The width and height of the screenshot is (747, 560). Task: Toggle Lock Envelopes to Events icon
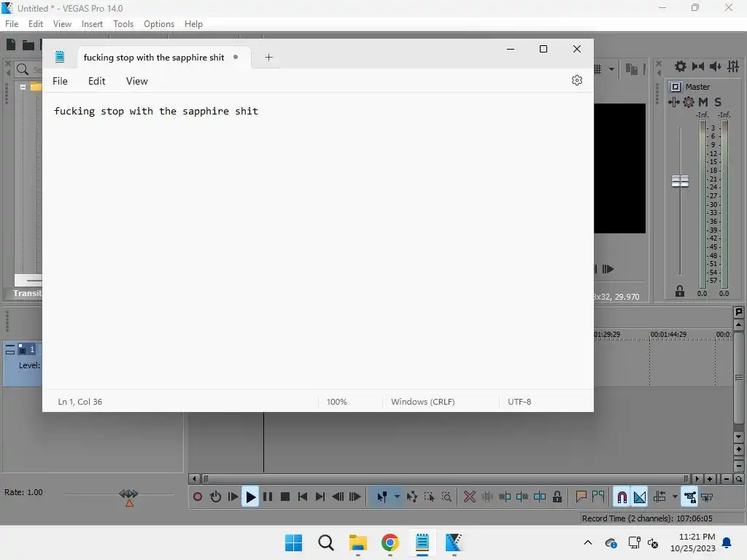point(689,497)
